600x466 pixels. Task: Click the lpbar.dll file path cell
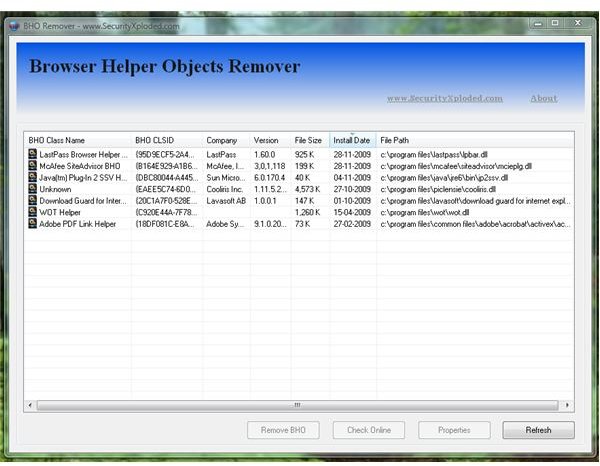[434, 155]
